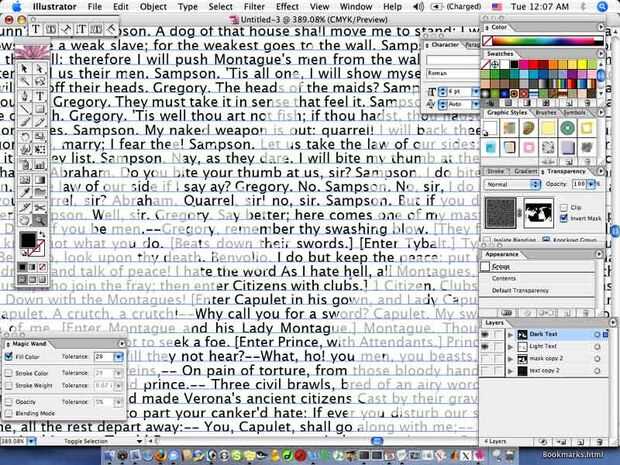Image resolution: width=620 pixels, height=465 pixels.
Task: Hide the Light Text layer eye
Action: pyautogui.click(x=485, y=346)
